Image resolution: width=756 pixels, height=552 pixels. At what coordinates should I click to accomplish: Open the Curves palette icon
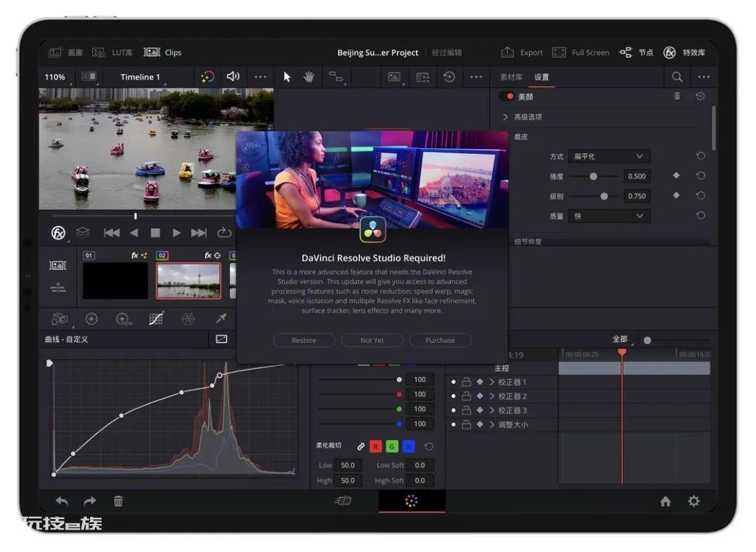[156, 318]
